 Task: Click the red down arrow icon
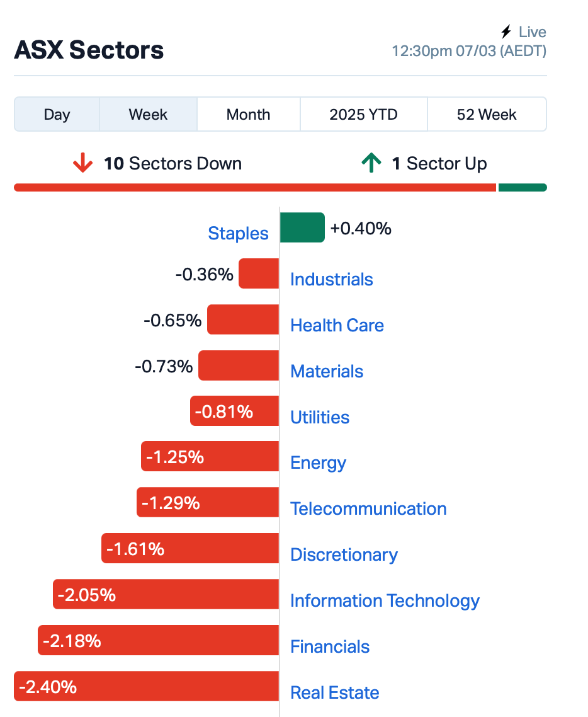(82, 163)
